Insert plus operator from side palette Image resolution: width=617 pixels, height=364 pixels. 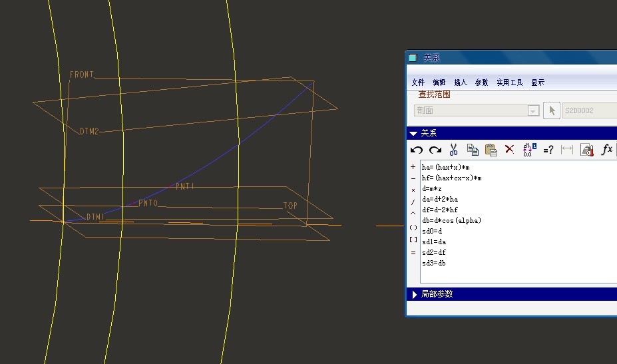tap(413, 167)
